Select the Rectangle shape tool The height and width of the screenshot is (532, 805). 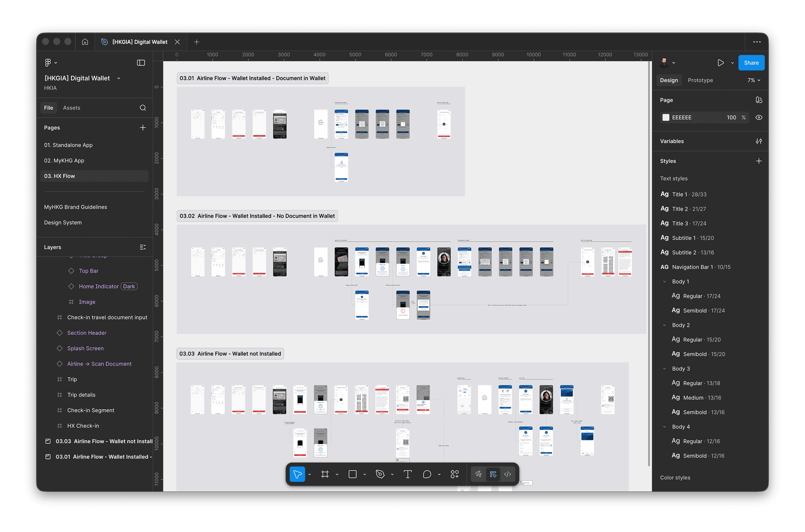click(x=353, y=474)
